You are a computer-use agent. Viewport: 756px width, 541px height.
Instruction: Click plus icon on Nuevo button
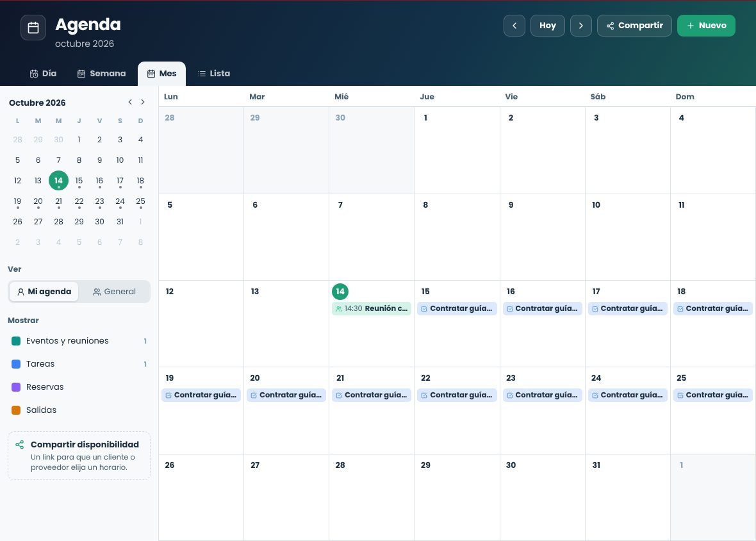click(691, 26)
